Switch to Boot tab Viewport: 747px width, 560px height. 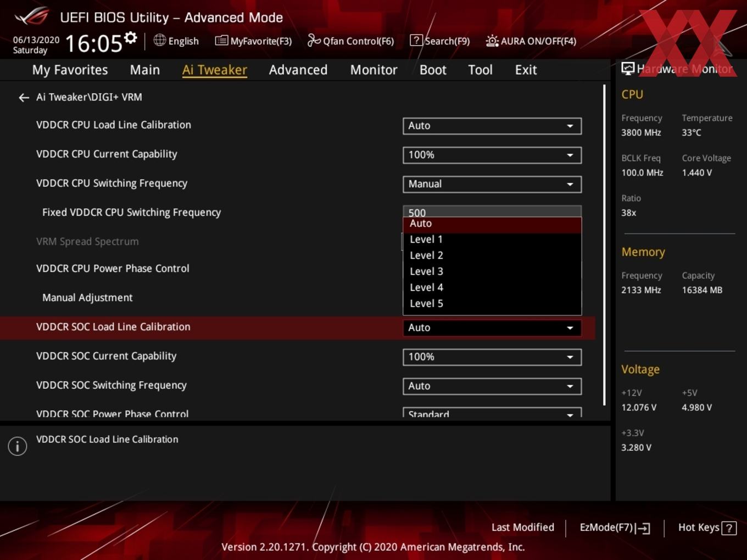point(433,70)
